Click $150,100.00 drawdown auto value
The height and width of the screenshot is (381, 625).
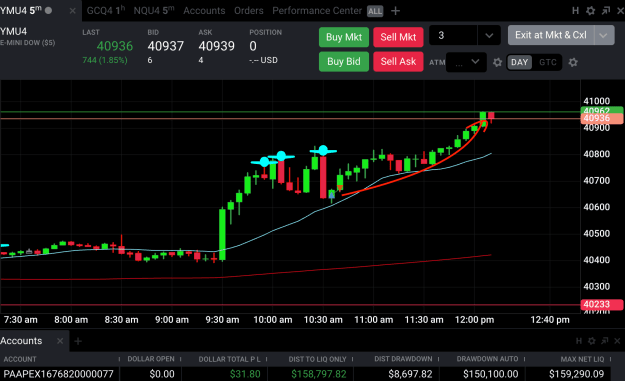click(x=491, y=374)
